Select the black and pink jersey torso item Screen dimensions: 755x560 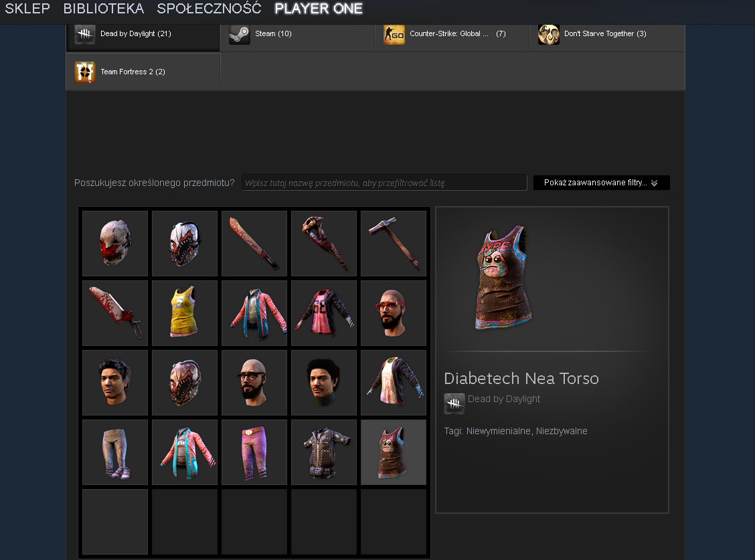(324, 313)
